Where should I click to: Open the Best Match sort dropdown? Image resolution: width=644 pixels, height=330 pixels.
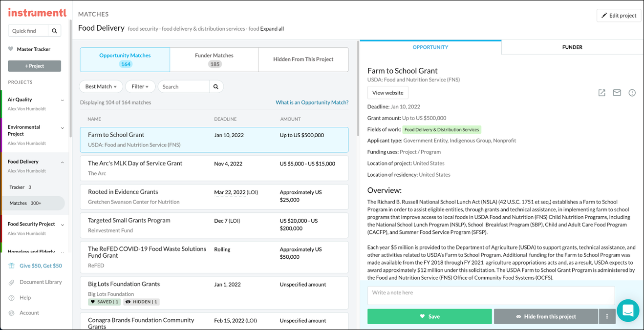(x=101, y=86)
